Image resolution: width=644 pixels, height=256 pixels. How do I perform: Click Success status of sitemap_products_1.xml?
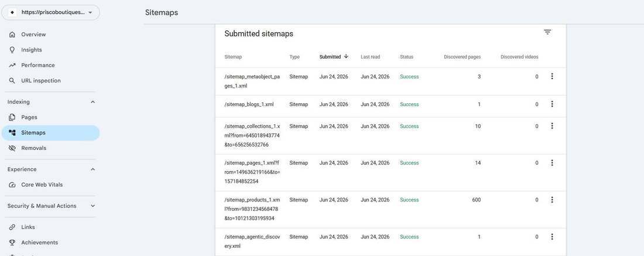tap(409, 200)
